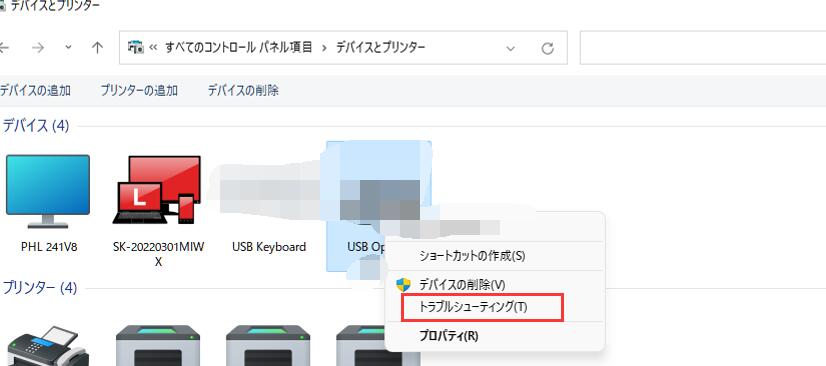Screen dimensions: 826x366
Task: Refresh the device list
Action: tap(547, 48)
